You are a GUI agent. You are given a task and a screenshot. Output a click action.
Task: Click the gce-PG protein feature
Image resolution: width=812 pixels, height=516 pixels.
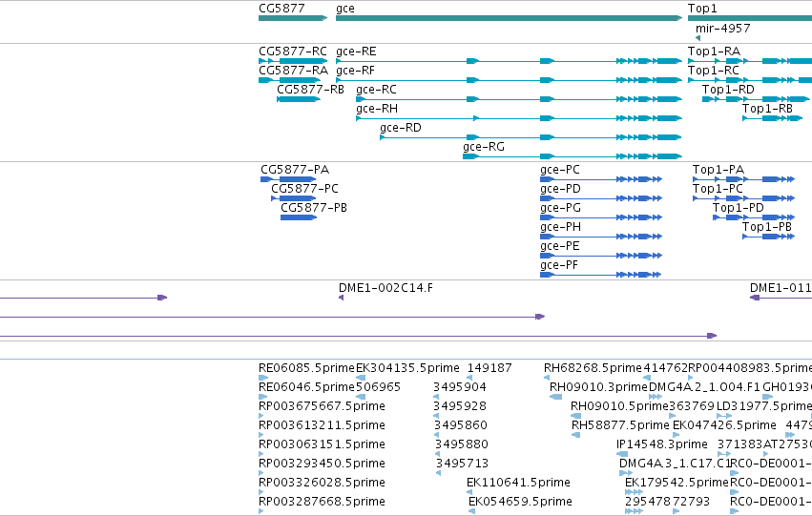click(601, 217)
